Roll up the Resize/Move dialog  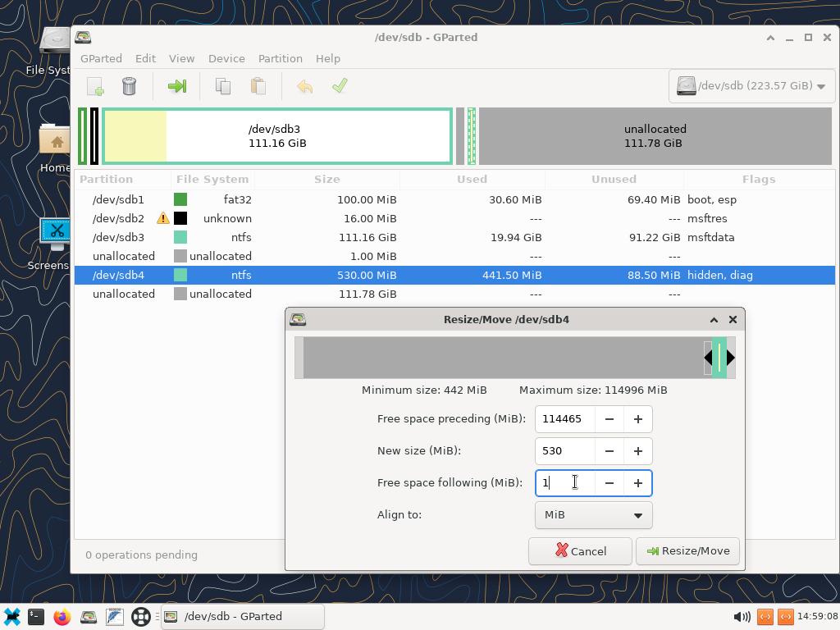tap(714, 320)
